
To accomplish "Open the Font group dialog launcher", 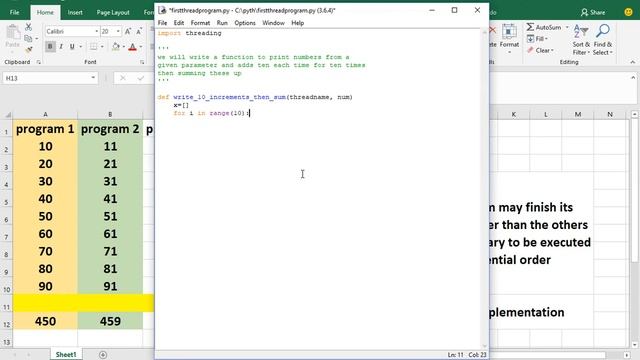I will click(x=142, y=62).
